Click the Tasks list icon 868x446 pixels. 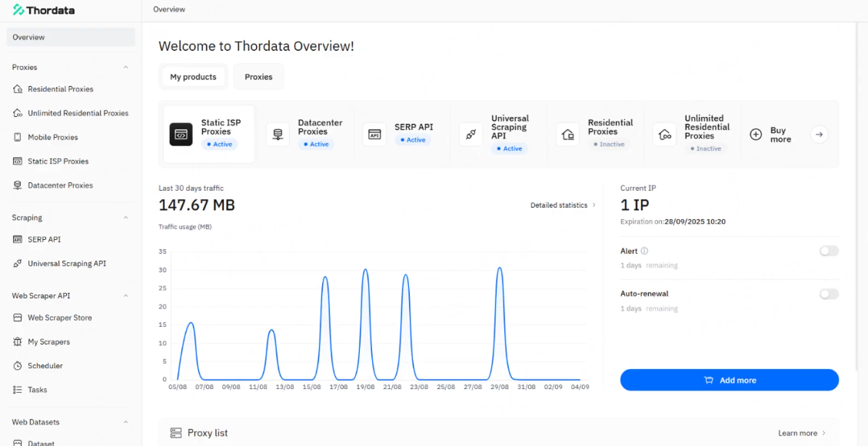point(18,390)
